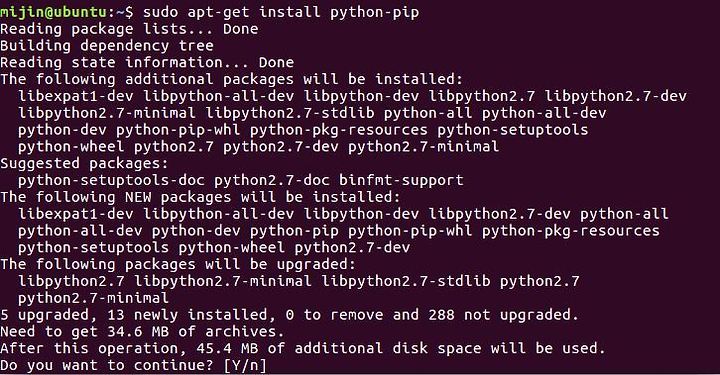The width and height of the screenshot is (720, 375).
Task: Click 'Need to get 34.6 MB of archives' line
Action: (x=142, y=331)
